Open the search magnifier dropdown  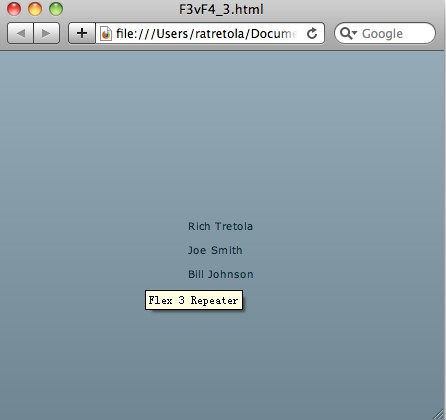click(349, 33)
